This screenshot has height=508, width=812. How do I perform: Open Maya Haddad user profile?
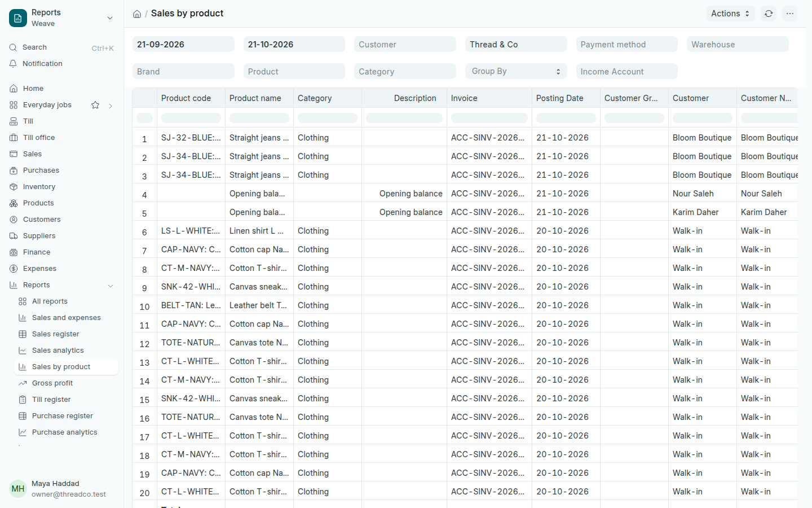tap(61, 489)
